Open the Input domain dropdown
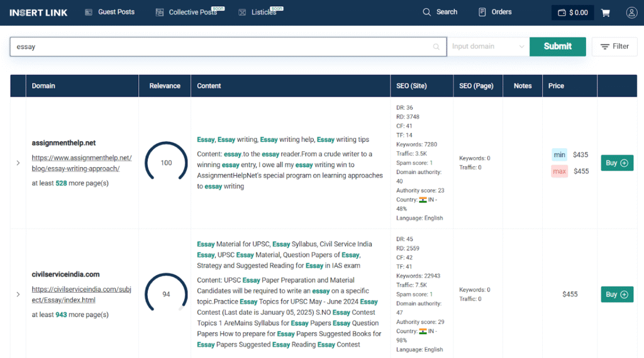 point(488,46)
